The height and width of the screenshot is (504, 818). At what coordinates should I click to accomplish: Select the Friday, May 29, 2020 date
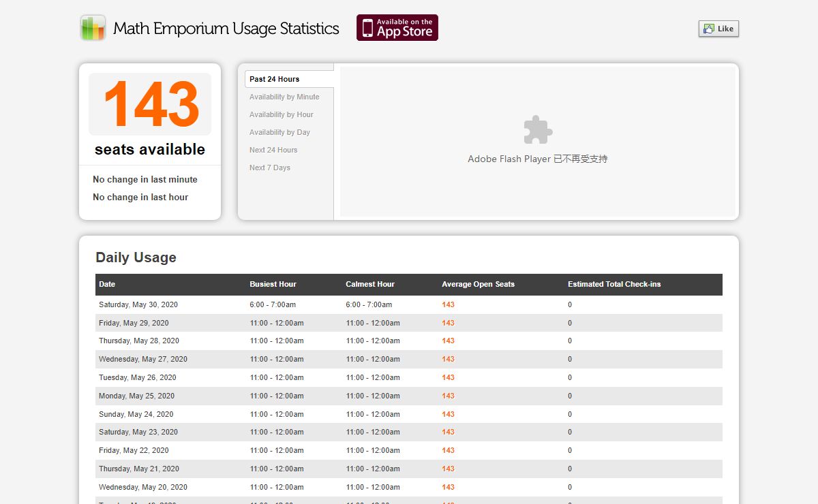point(134,323)
